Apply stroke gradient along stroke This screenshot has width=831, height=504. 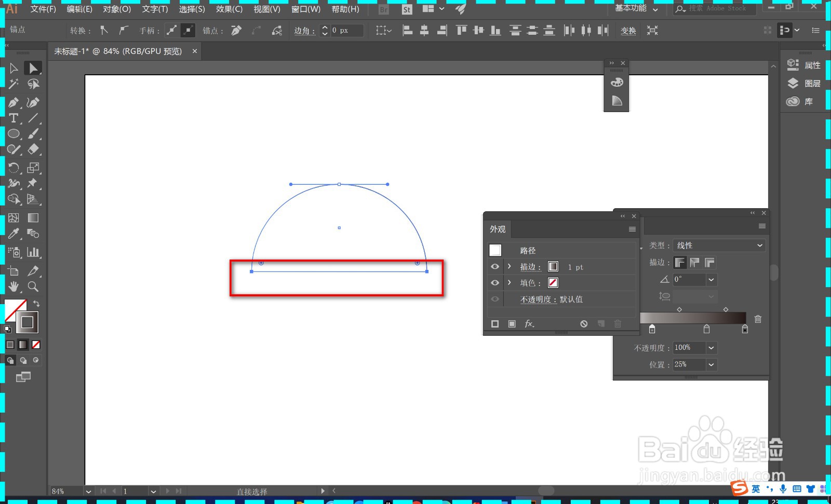(x=695, y=263)
